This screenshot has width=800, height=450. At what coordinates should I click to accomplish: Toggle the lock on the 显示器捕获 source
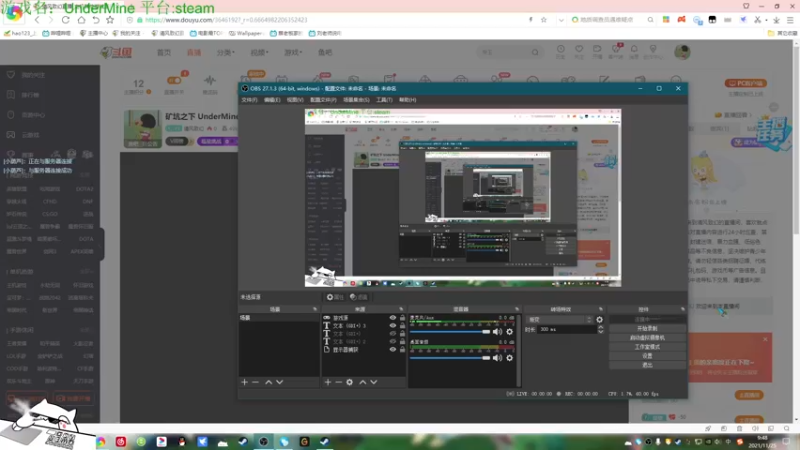[x=403, y=349]
